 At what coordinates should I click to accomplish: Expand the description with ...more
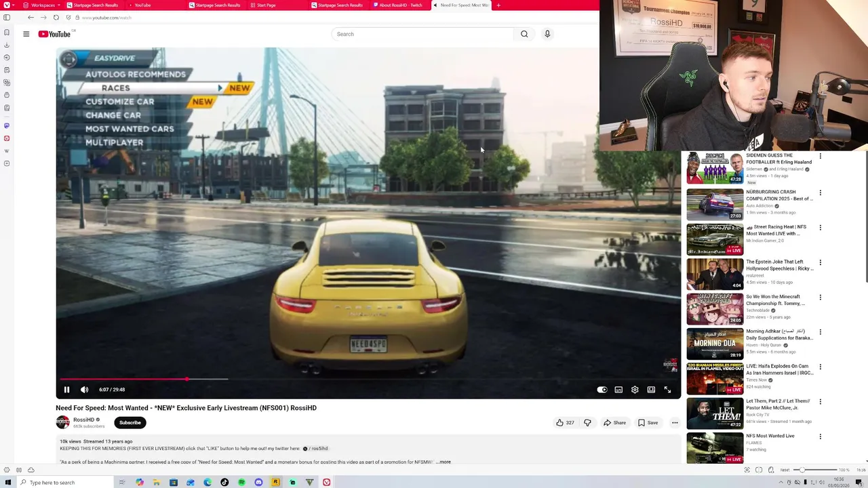(443, 462)
